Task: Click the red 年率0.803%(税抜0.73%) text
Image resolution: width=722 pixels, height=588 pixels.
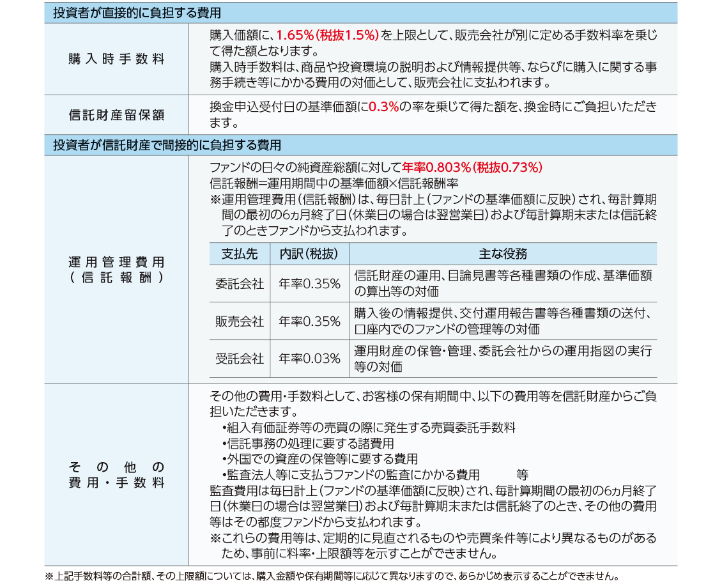Action: 472,167
